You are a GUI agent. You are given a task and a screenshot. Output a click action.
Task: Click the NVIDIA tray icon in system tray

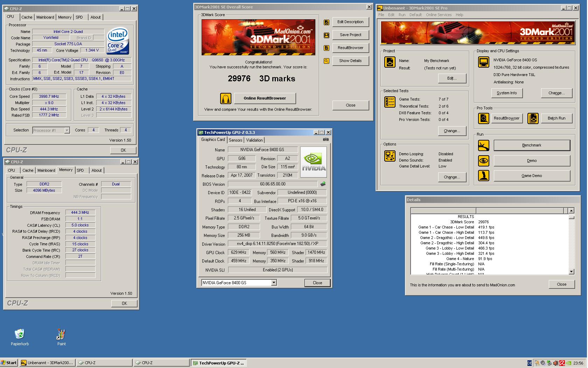tap(568, 363)
